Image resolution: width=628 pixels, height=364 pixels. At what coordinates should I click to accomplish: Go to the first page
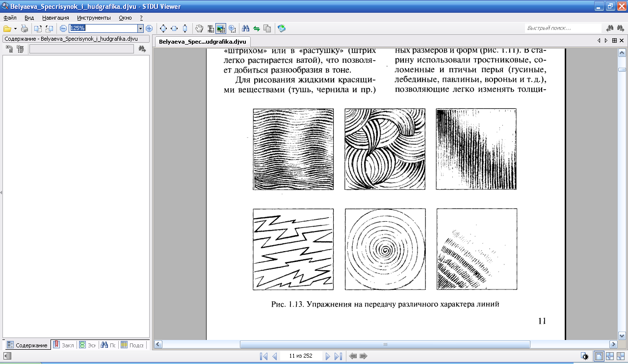click(x=263, y=356)
